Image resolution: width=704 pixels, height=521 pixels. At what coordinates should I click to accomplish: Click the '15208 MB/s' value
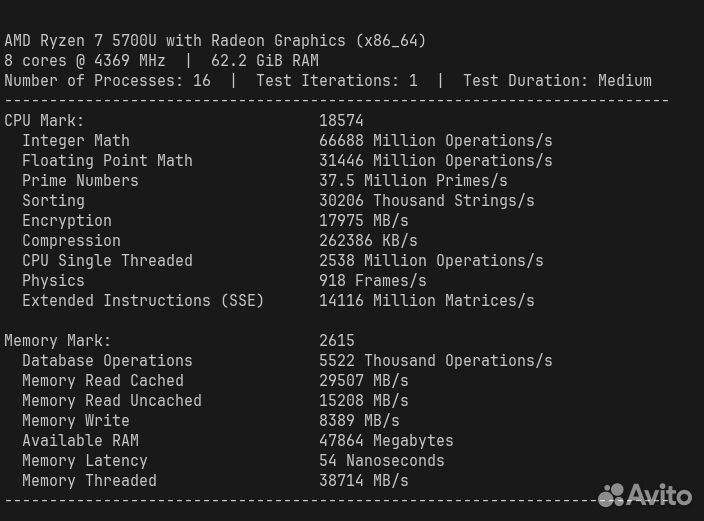click(364, 401)
